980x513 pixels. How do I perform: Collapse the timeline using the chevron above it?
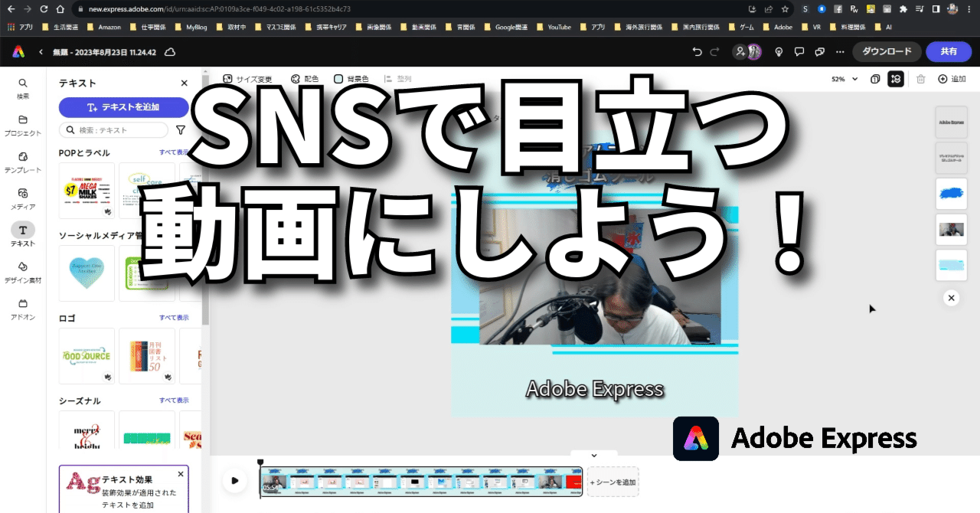593,454
